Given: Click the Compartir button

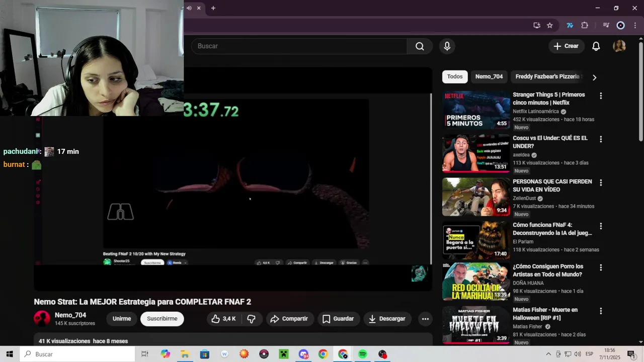Looking at the screenshot, I should pyautogui.click(x=289, y=319).
